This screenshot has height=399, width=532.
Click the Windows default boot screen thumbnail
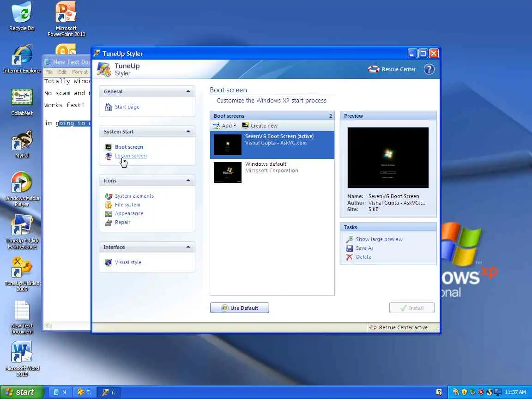(x=228, y=172)
